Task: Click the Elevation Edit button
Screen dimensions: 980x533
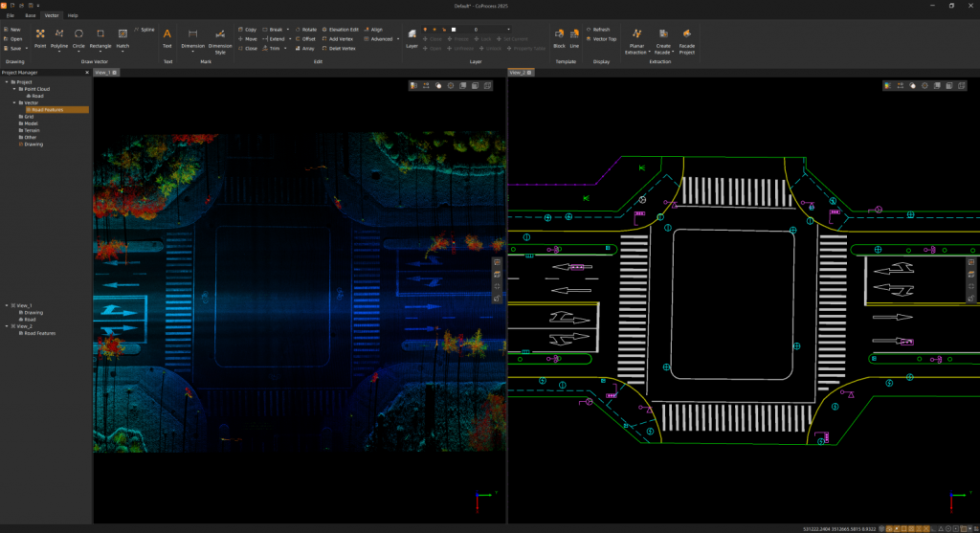Action: coord(341,30)
